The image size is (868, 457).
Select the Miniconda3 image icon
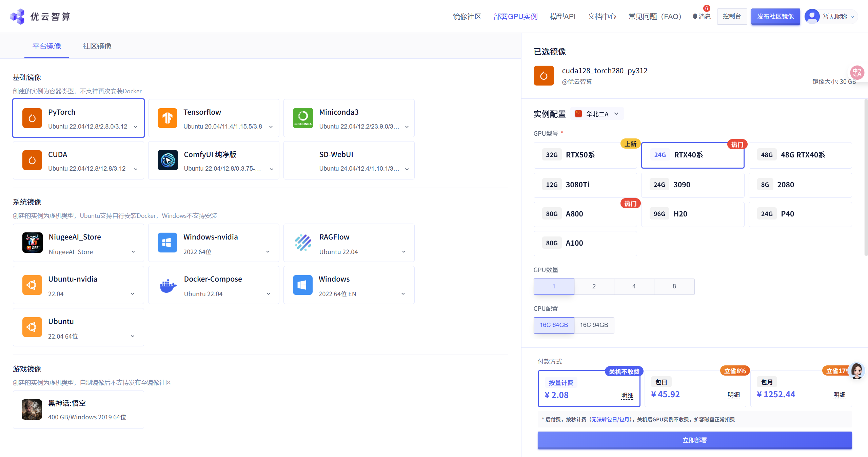point(303,118)
